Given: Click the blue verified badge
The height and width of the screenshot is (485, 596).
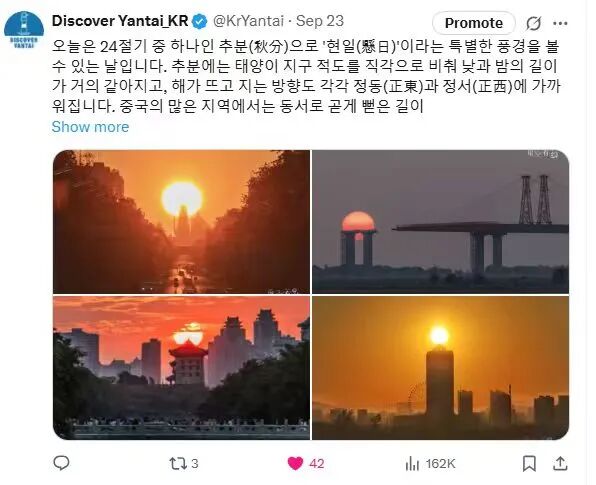Looking at the screenshot, I should pos(200,22).
